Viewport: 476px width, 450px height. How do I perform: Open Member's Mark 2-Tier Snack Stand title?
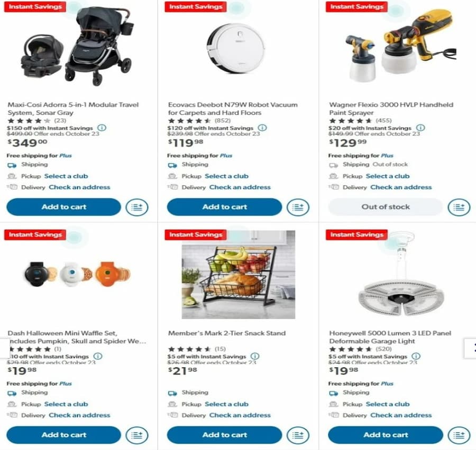227,333
